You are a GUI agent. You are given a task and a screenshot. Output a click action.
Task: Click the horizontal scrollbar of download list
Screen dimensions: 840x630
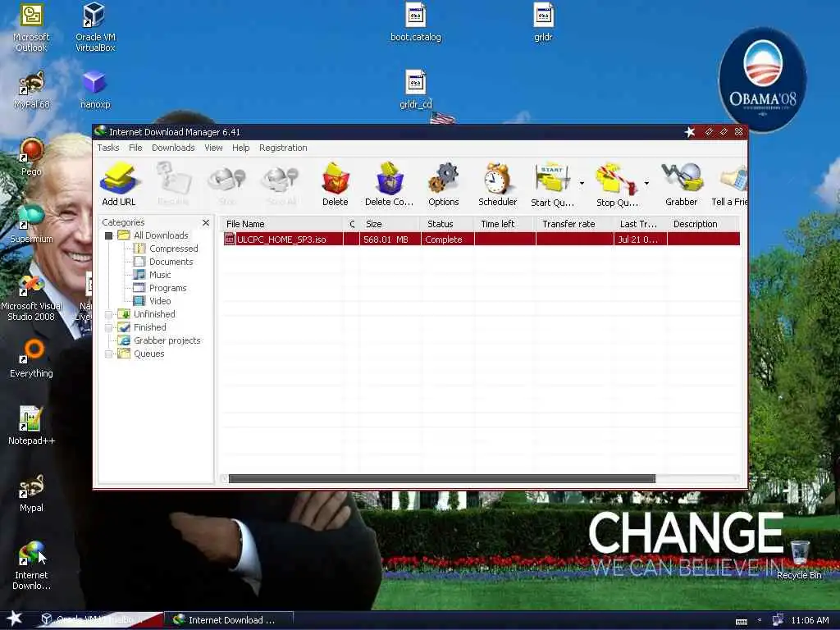point(441,478)
